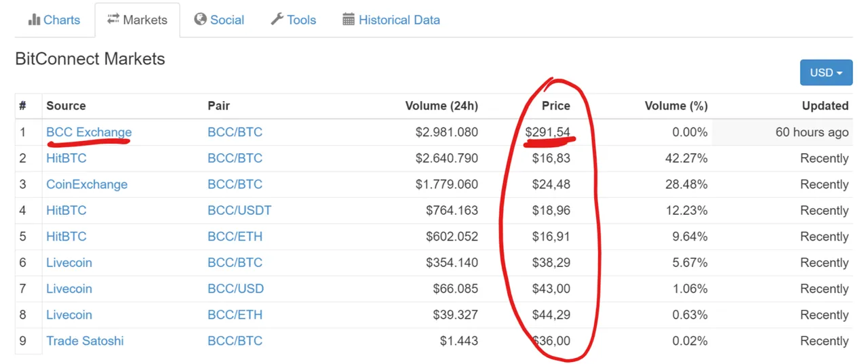Click the Pair column header
This screenshot has width=868, height=364.
coord(218,106)
